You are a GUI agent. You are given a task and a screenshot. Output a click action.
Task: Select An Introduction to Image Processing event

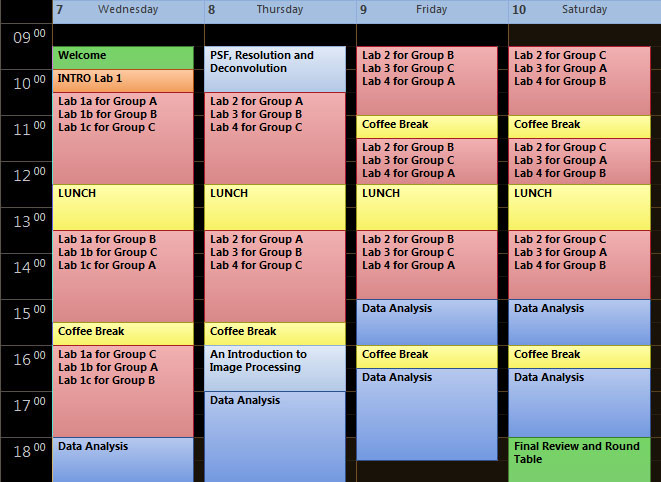pos(275,367)
